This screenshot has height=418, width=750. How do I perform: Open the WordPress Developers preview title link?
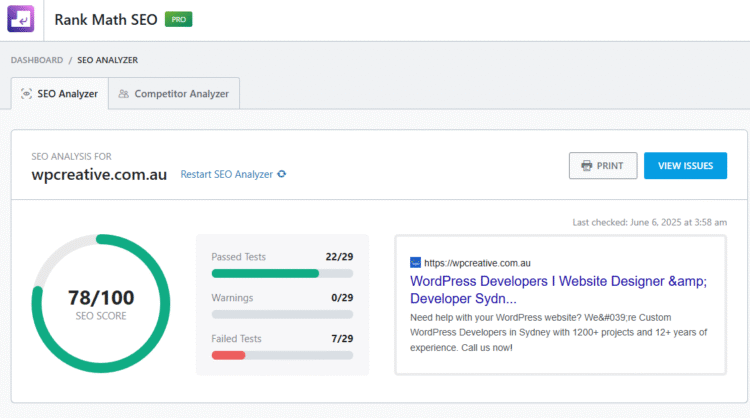click(x=558, y=290)
